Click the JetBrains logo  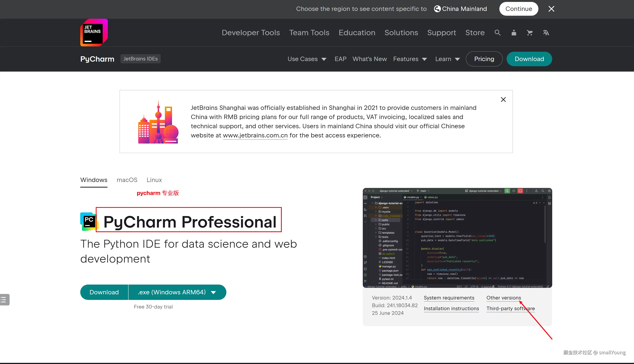tap(94, 33)
